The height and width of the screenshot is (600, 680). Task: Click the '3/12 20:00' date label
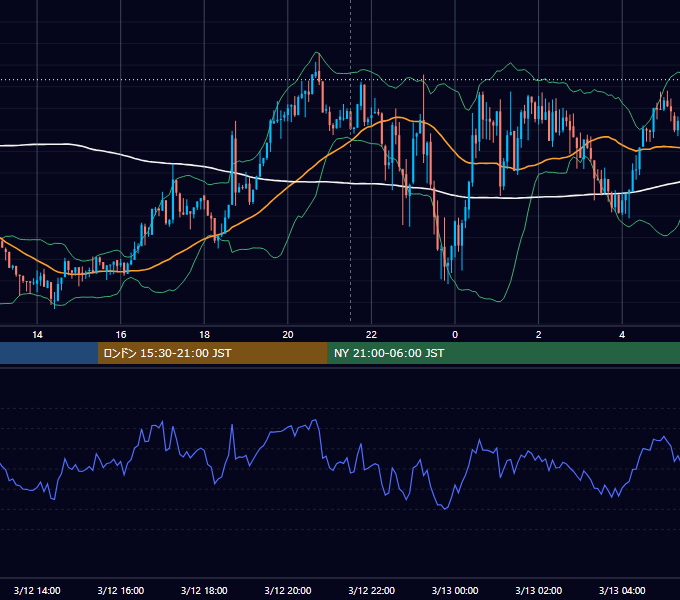[288, 590]
